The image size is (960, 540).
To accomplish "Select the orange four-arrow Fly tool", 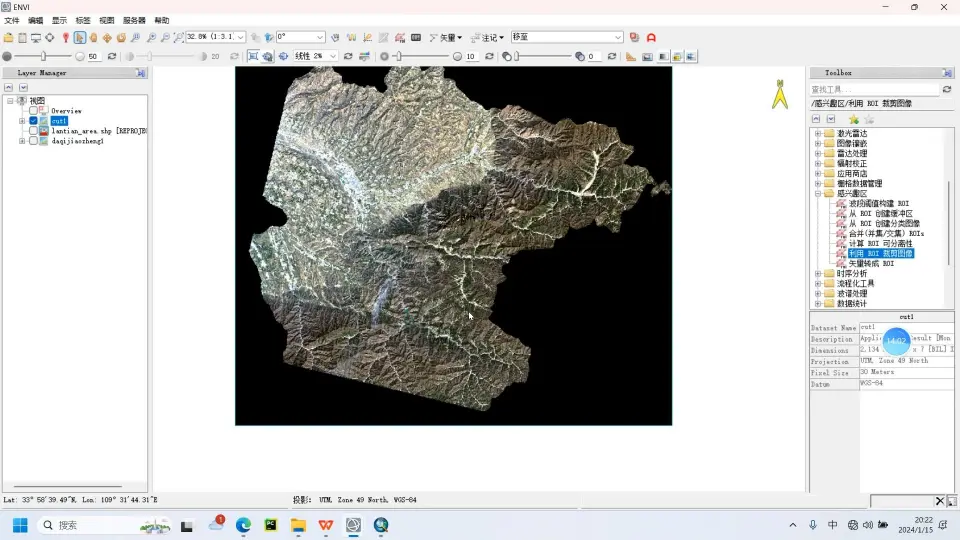I will [107, 37].
